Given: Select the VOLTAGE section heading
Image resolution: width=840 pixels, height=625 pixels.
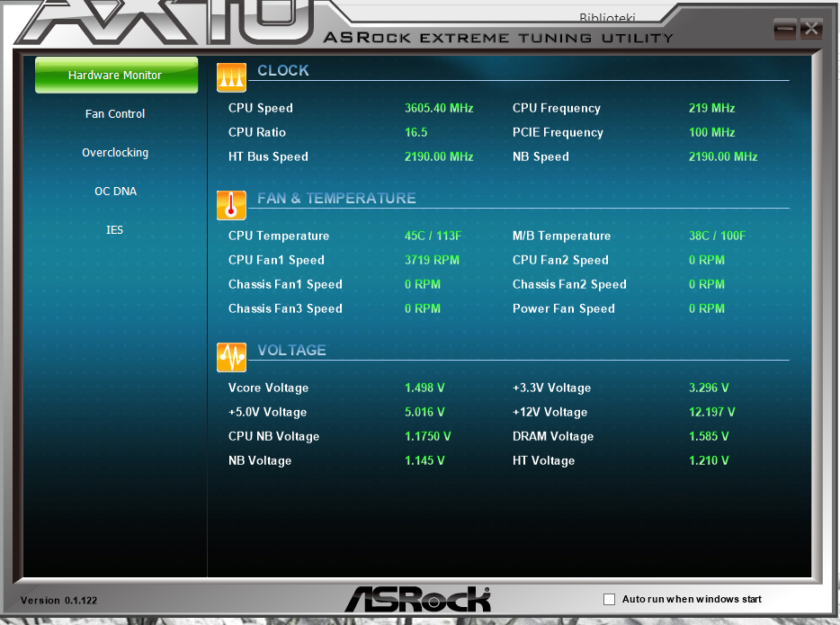Looking at the screenshot, I should tap(292, 350).
